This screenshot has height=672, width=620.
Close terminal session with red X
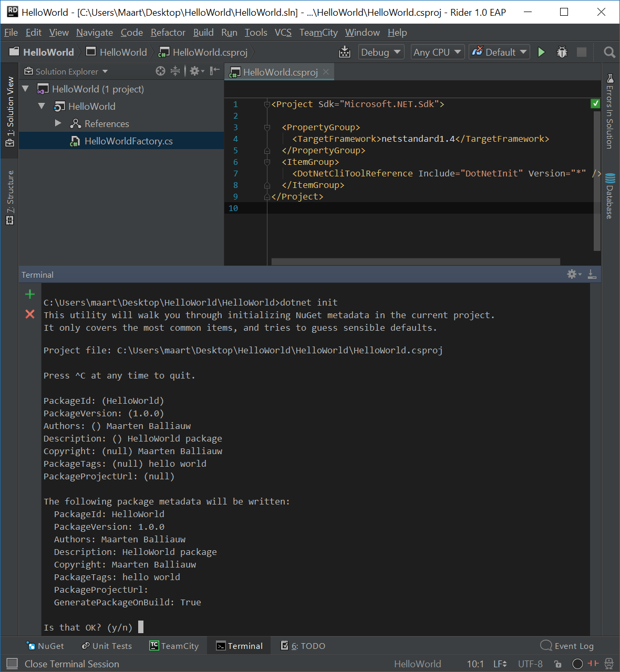coord(30,314)
